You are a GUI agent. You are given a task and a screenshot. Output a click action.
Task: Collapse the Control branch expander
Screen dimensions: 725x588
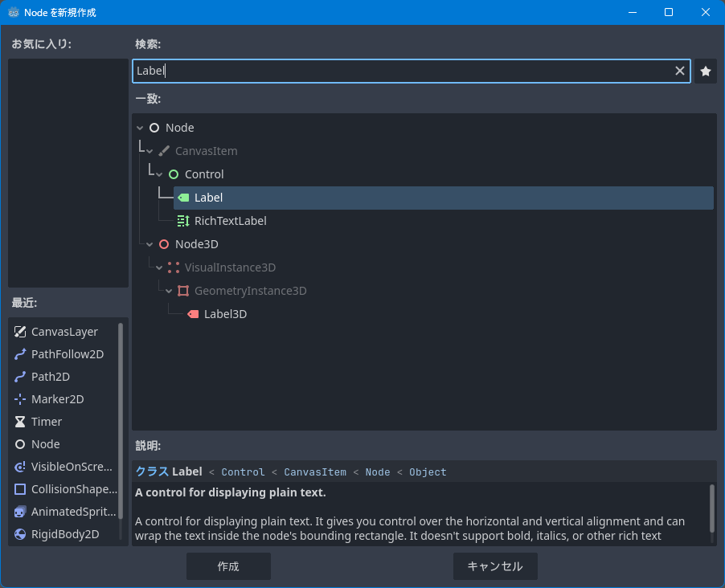click(x=159, y=174)
